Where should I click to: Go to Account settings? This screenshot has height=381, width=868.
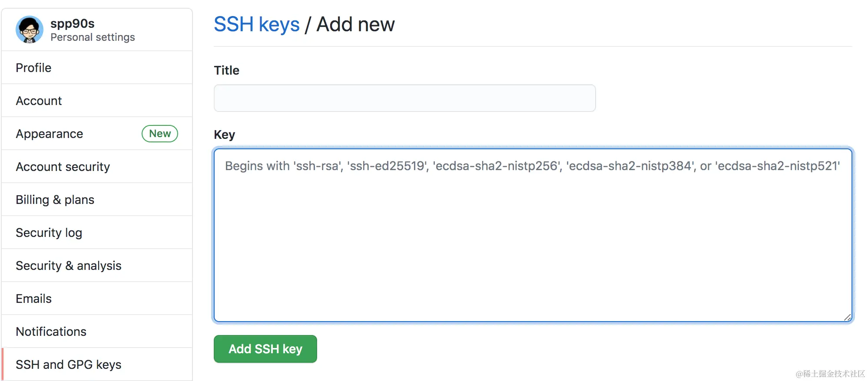coord(97,101)
